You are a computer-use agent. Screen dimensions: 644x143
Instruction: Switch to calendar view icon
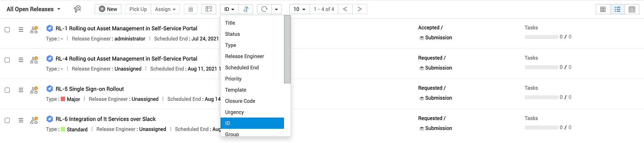click(632, 9)
